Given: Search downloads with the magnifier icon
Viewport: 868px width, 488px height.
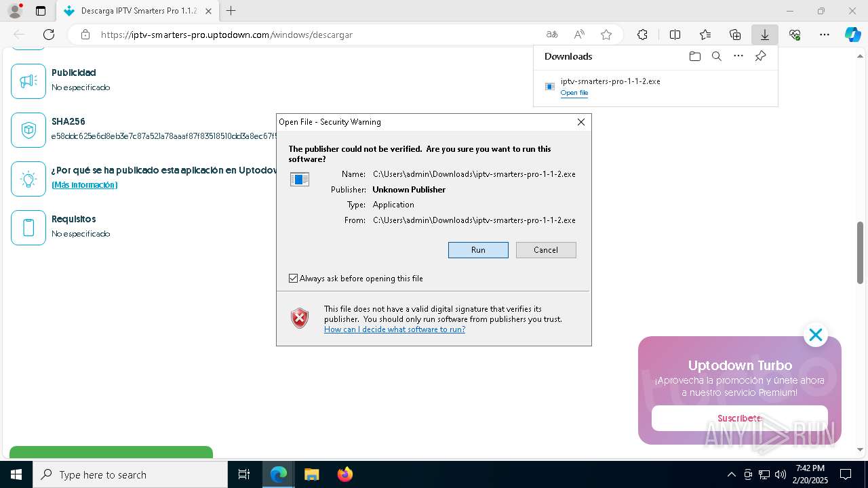Looking at the screenshot, I should tap(716, 56).
